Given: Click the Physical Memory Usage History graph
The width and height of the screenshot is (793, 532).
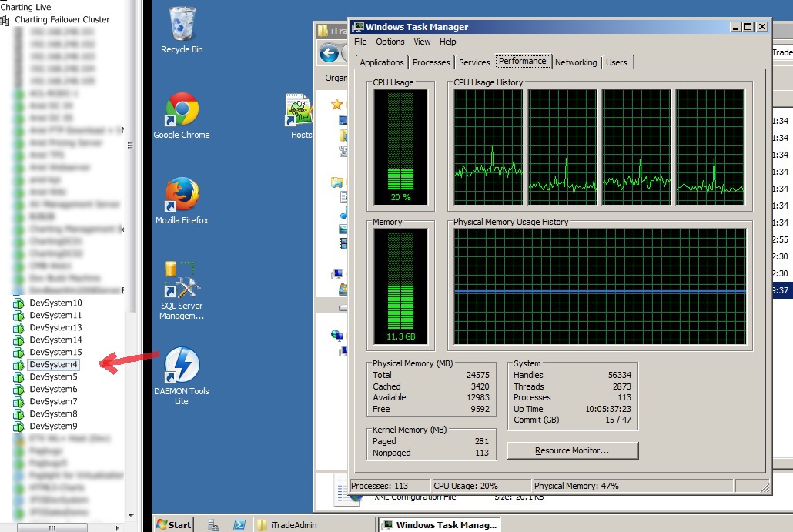Looking at the screenshot, I should [600, 286].
